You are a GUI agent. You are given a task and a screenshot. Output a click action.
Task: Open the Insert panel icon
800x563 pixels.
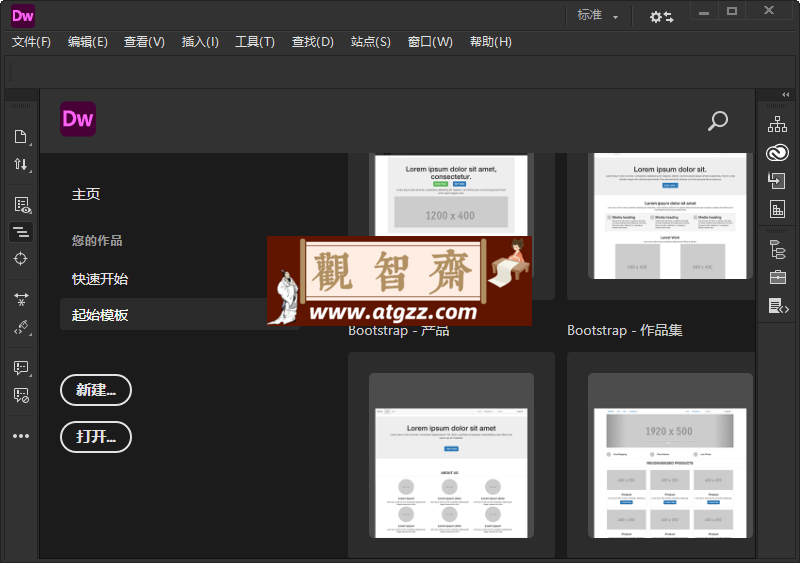(777, 180)
